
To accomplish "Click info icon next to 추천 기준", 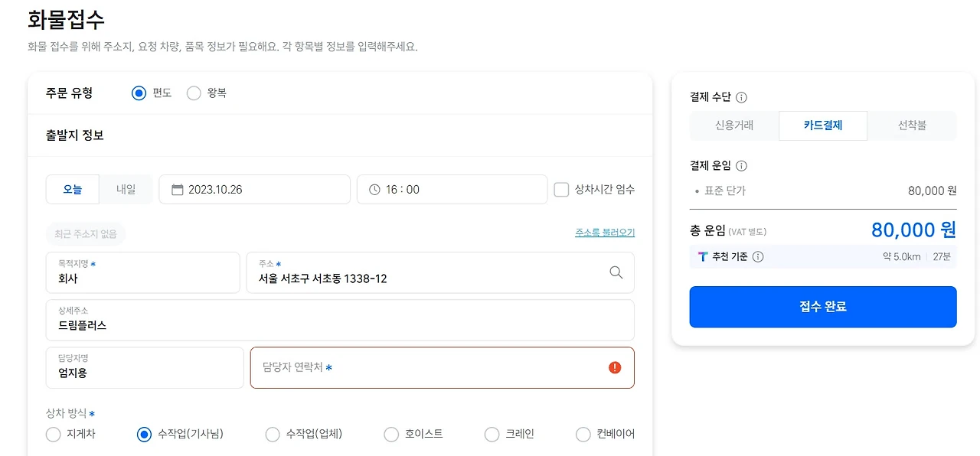I will coord(758,257).
